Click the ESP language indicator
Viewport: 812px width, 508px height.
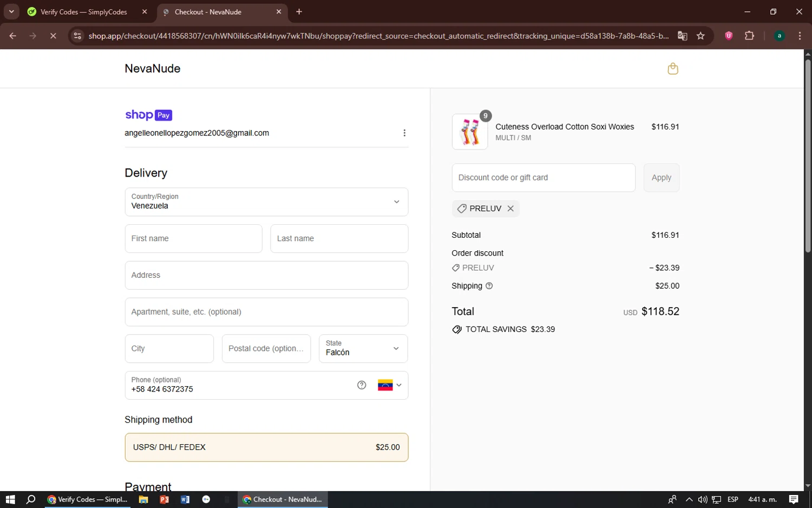(x=733, y=499)
